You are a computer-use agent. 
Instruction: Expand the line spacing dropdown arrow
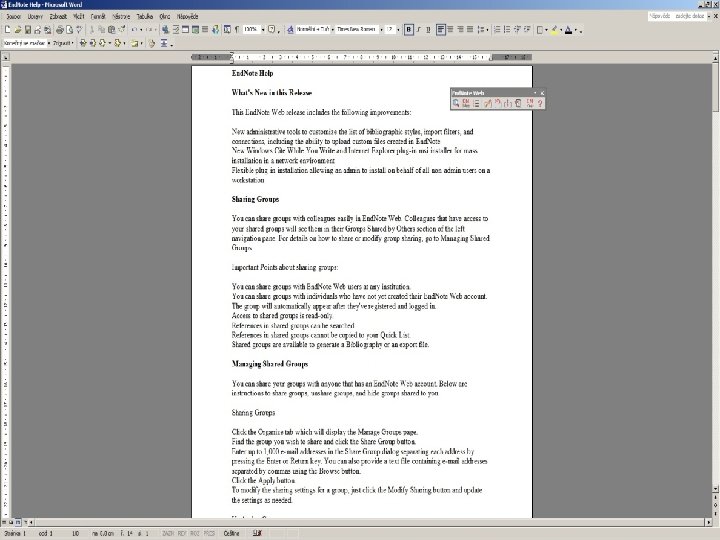click(487, 30)
